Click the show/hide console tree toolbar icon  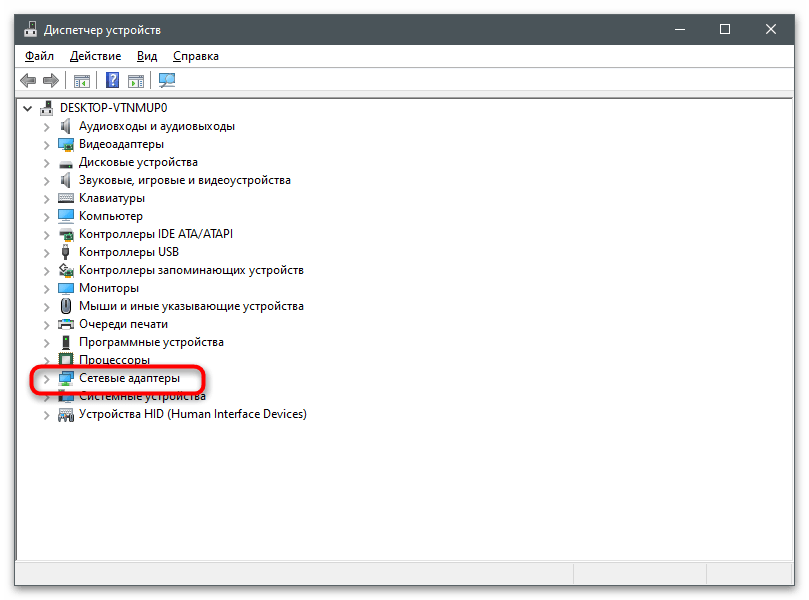[82, 80]
